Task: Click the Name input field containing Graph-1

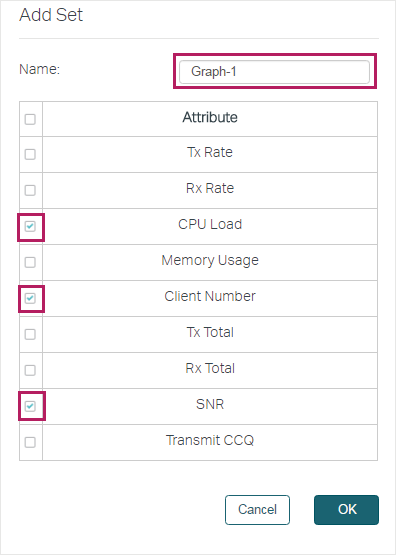Action: tap(275, 72)
